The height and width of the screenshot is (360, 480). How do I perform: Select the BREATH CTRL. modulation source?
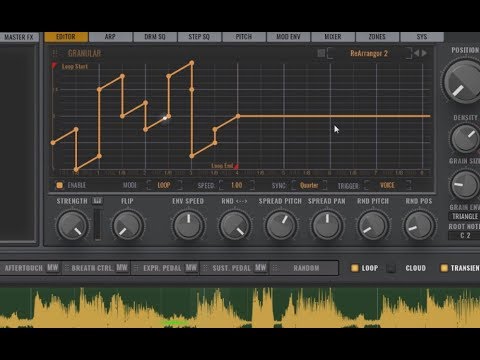coord(92,268)
